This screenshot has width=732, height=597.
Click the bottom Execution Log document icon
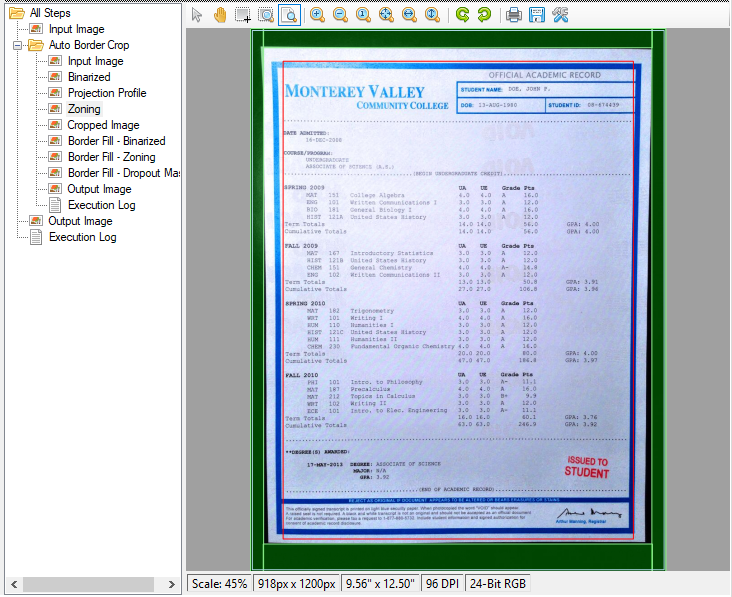36,237
